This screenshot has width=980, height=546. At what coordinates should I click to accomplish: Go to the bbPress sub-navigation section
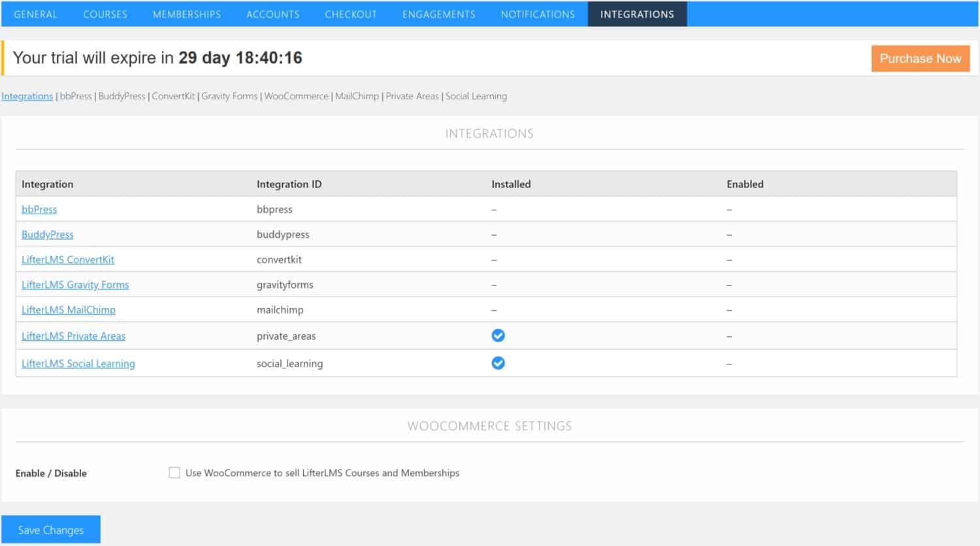[76, 96]
